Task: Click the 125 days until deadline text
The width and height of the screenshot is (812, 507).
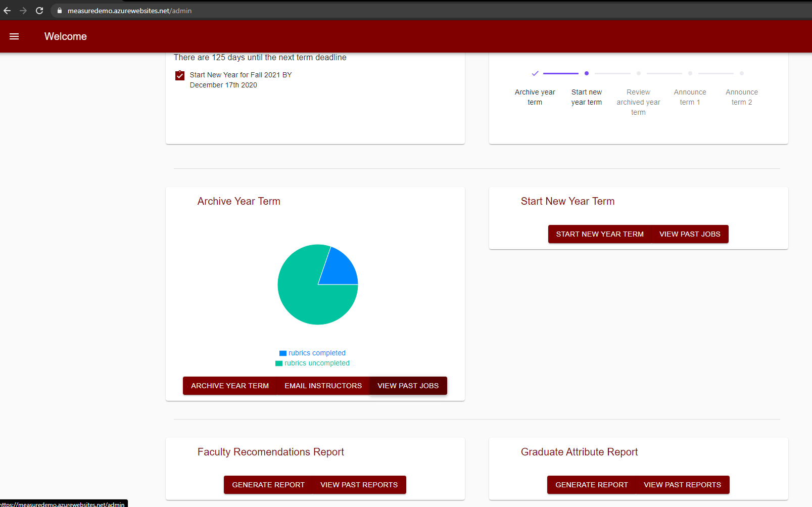Action: point(260,58)
